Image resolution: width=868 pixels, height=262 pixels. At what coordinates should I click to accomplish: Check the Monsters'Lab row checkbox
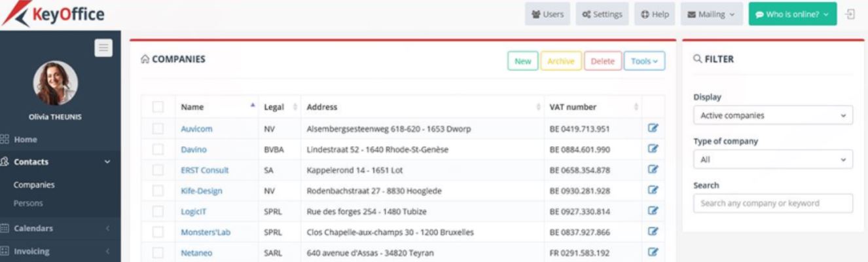click(158, 232)
